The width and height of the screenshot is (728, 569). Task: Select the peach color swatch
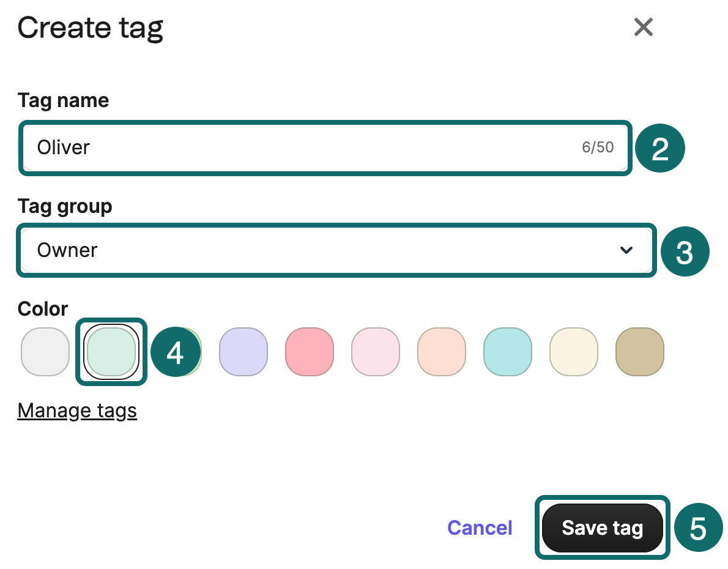pyautogui.click(x=441, y=351)
